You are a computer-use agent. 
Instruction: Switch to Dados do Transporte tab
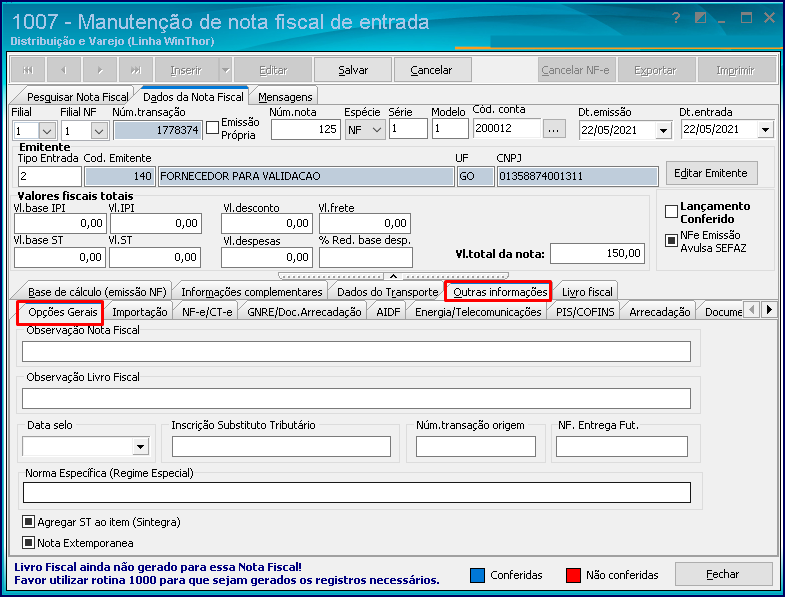tap(387, 291)
